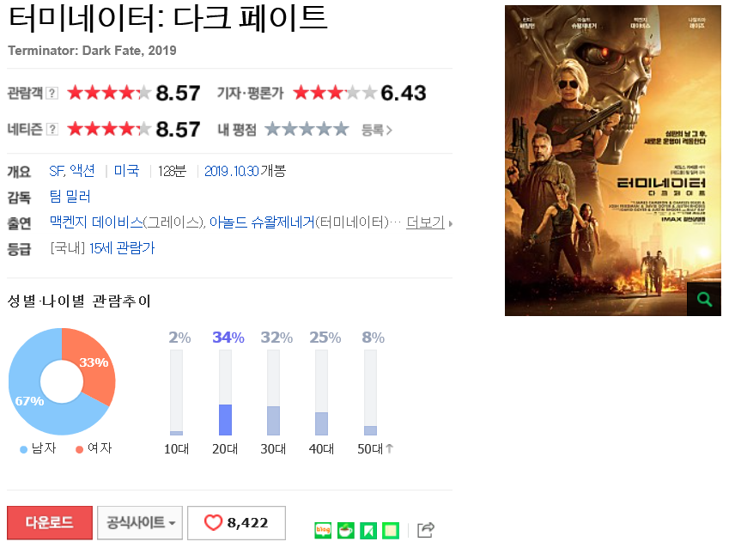Image resolution: width=729 pixels, height=560 pixels.
Task: Open the 15세 관람가 rating link
Action: (122, 248)
